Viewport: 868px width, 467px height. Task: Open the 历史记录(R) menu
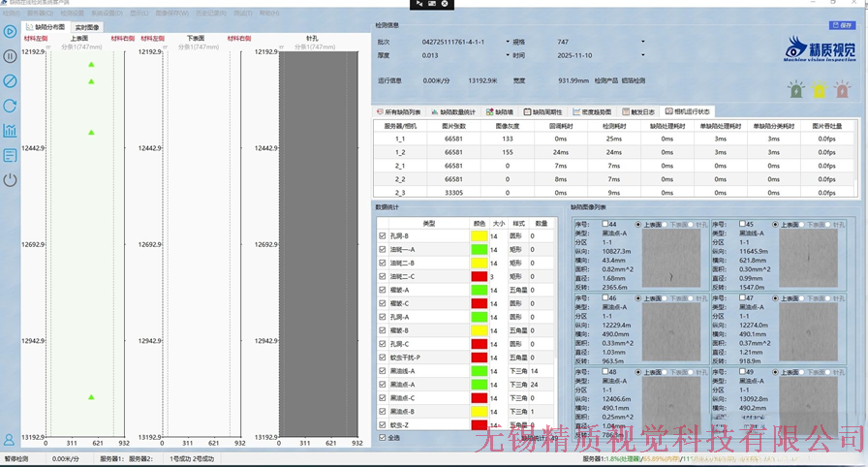(211, 13)
